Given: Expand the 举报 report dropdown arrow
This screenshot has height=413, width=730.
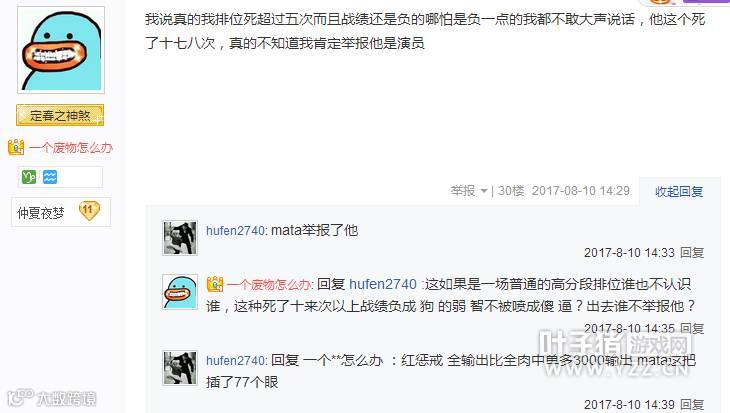Looking at the screenshot, I should (484, 191).
